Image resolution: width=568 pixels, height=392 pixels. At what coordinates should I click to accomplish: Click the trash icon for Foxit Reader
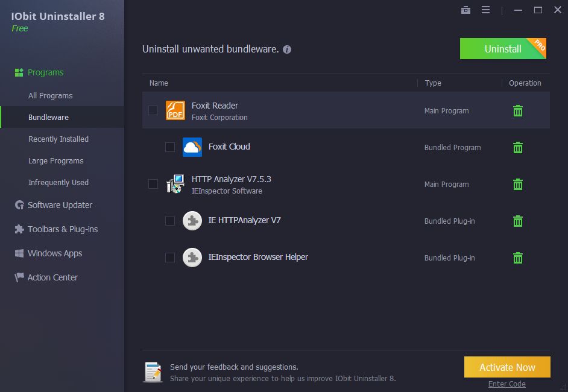tap(517, 111)
